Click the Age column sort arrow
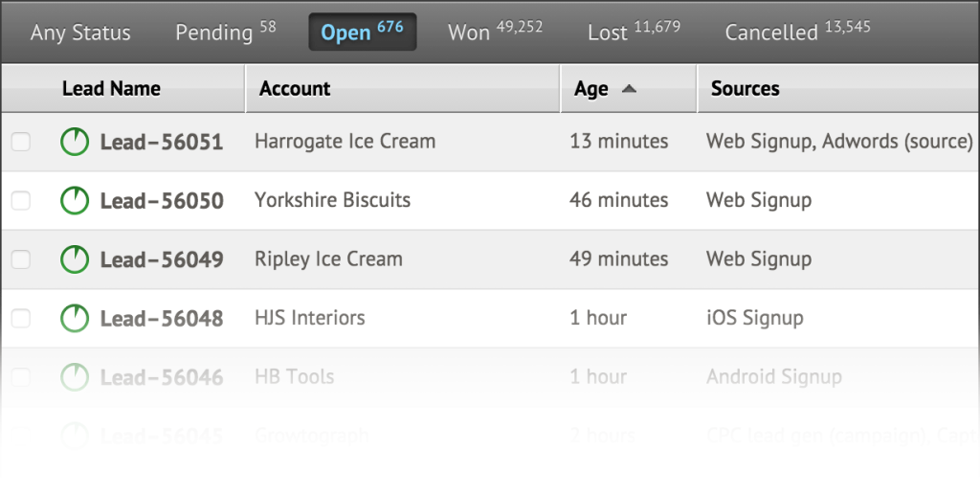The image size is (980, 495). [x=629, y=89]
